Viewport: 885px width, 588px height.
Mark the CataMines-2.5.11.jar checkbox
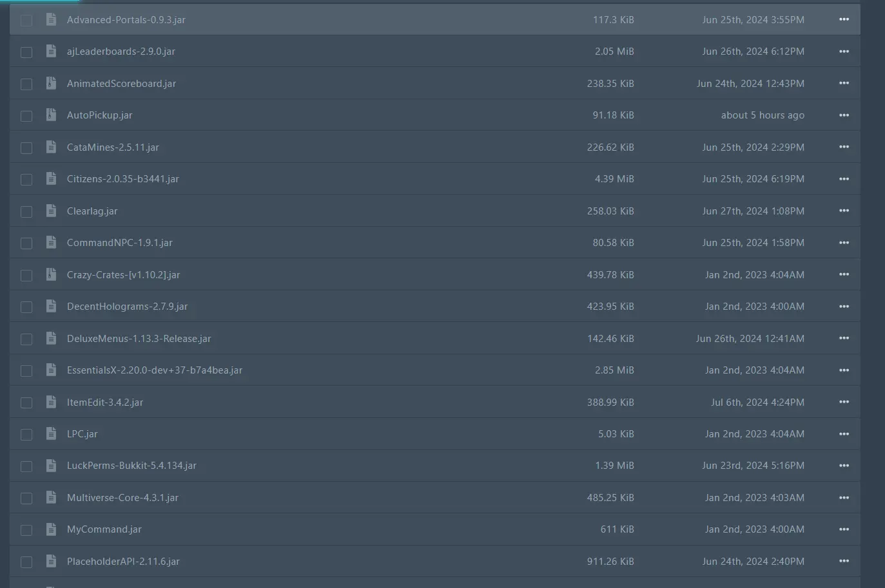26,148
